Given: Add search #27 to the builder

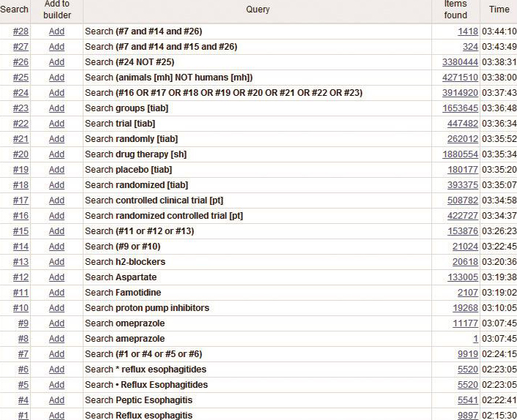Looking at the screenshot, I should click(56, 47).
